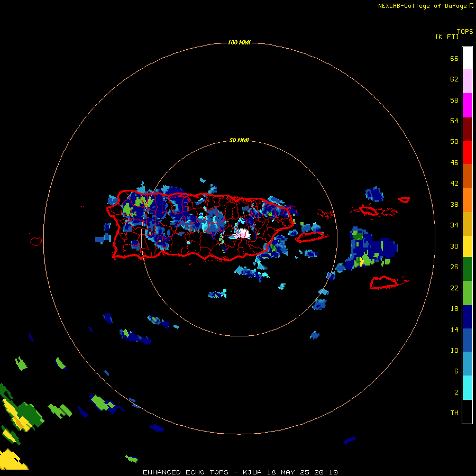Click the TOPS legend title
The width and height of the screenshot is (476, 476).
465,31
